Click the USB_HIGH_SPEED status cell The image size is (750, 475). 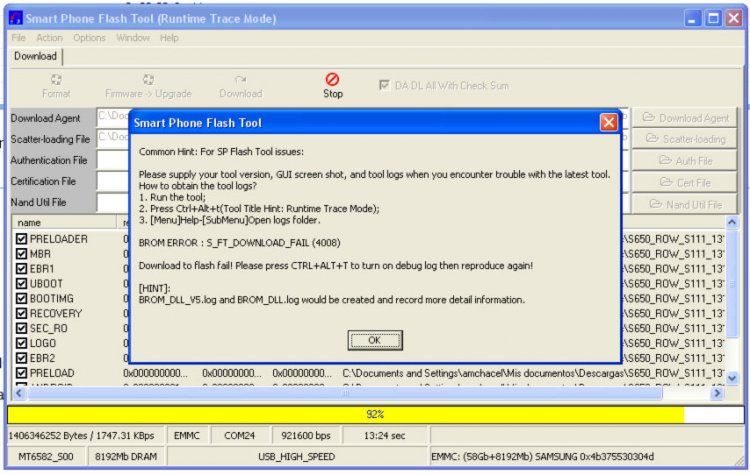297,456
